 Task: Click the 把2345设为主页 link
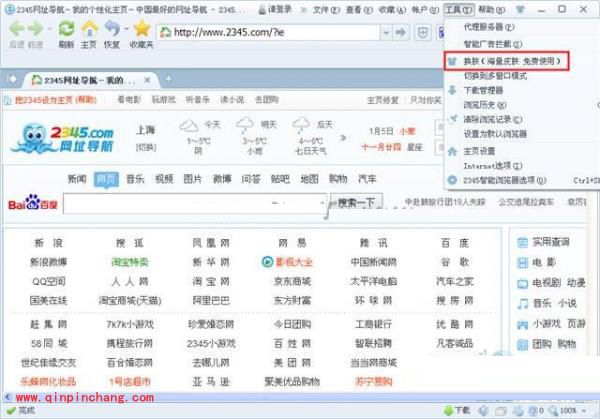pyautogui.click(x=56, y=100)
